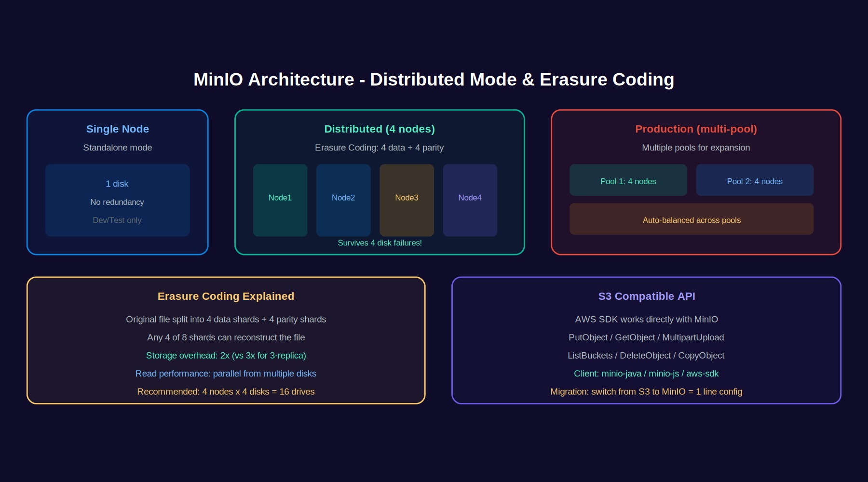Select "Recommended: 4 nodes x 4 disks = 16 drives"
The width and height of the screenshot is (868, 482).
click(x=226, y=392)
